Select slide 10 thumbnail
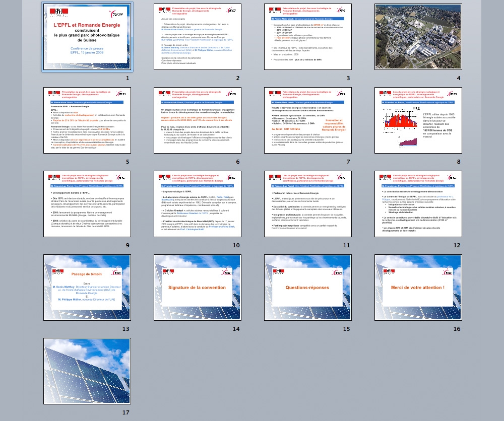Viewport: 504px width, 421px height. 198,204
